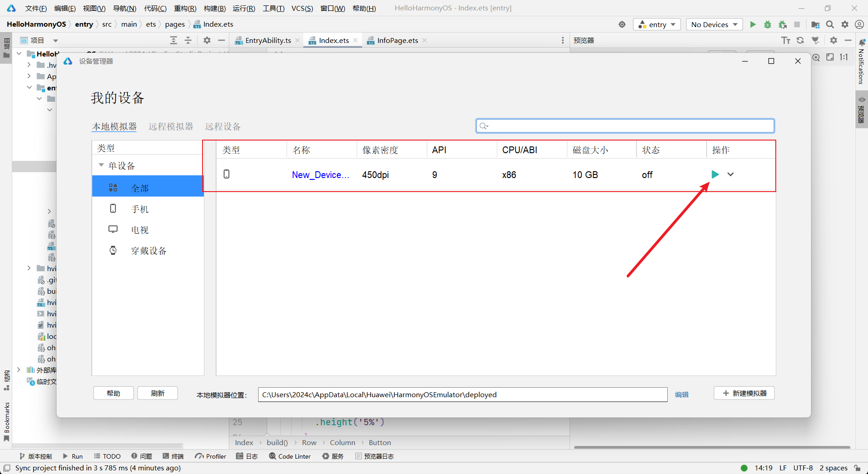
Task: Click the search everywhere magnifier icon
Action: 830,24
